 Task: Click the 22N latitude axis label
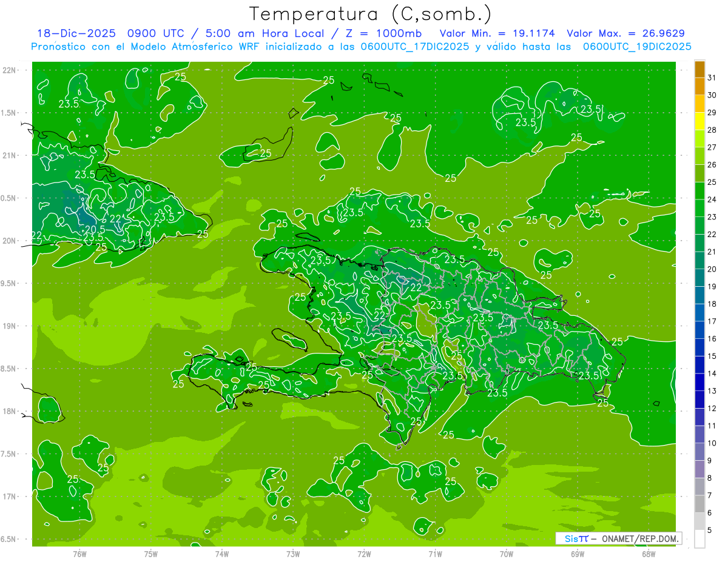coord(10,70)
